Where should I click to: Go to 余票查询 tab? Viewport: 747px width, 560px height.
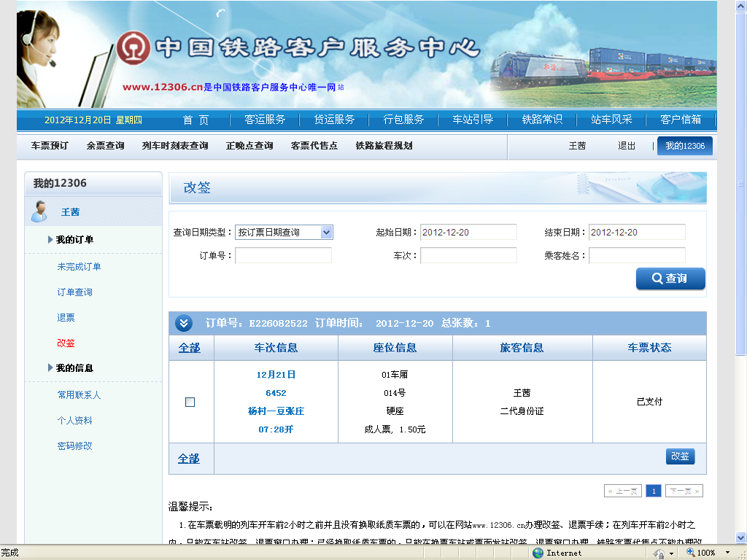coord(105,146)
